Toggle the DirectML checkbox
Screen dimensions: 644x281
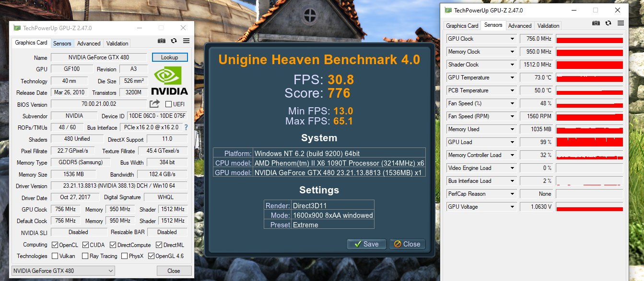[158, 245]
